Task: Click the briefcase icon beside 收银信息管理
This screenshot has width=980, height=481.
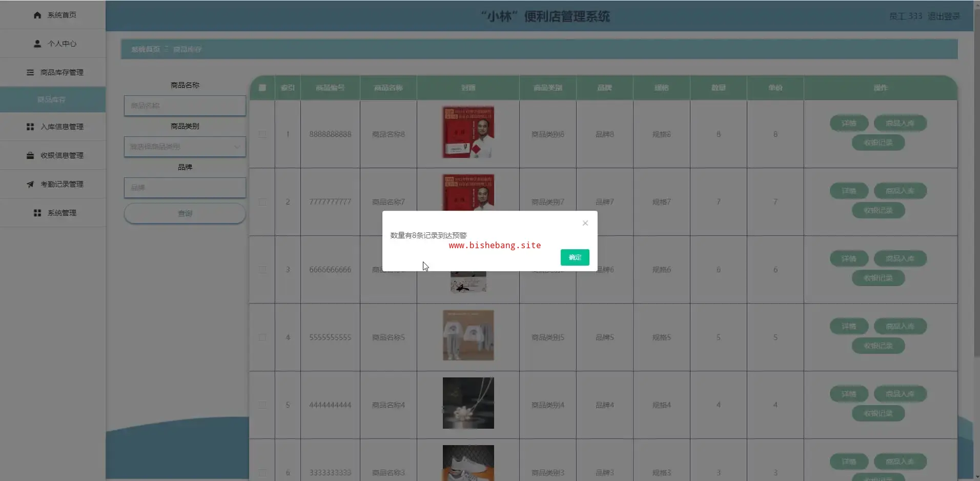Action: pyautogui.click(x=30, y=155)
